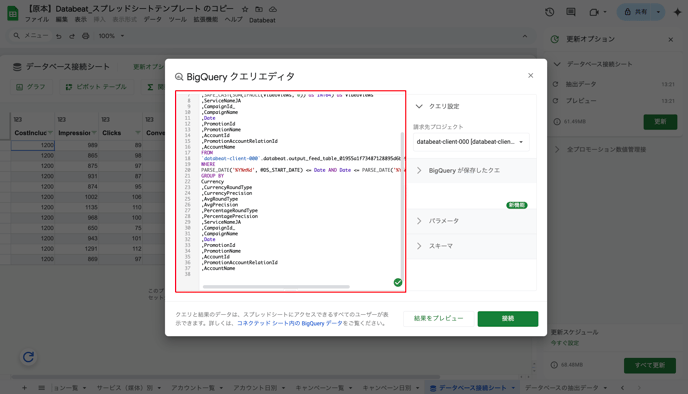688x394 pixels.
Task: Open Databeat menu
Action: coord(262,20)
